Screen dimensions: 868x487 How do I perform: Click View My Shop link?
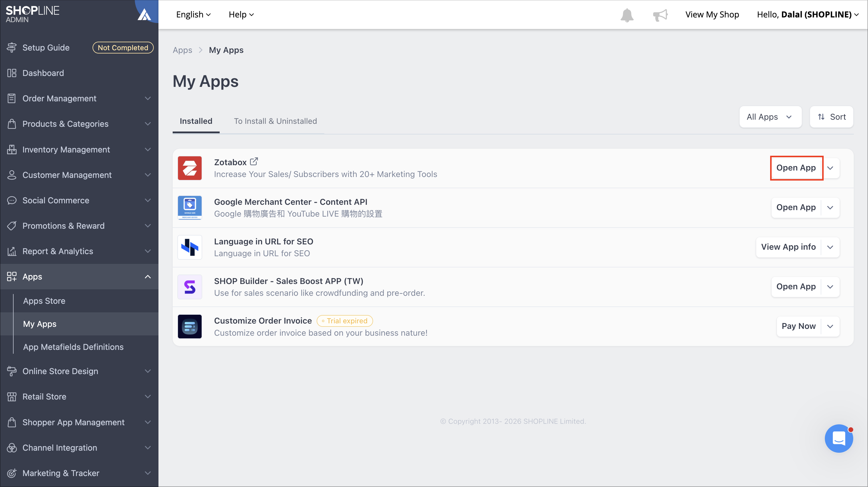coord(712,14)
